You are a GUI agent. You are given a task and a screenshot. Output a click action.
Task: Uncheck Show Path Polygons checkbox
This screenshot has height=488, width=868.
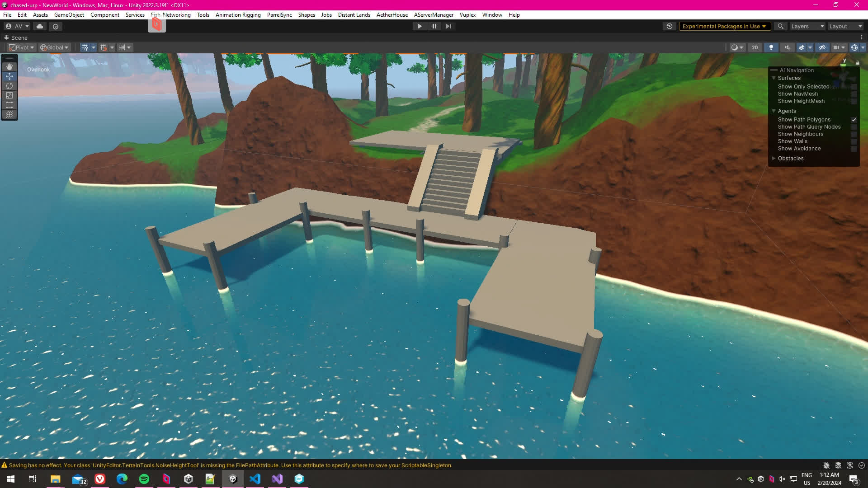[854, 120]
